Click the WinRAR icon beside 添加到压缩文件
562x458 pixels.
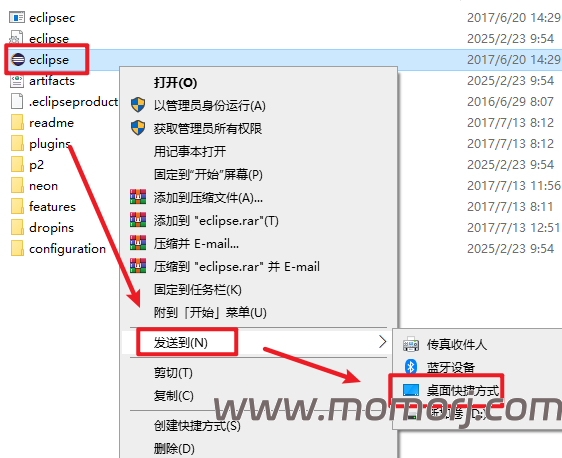(x=138, y=197)
